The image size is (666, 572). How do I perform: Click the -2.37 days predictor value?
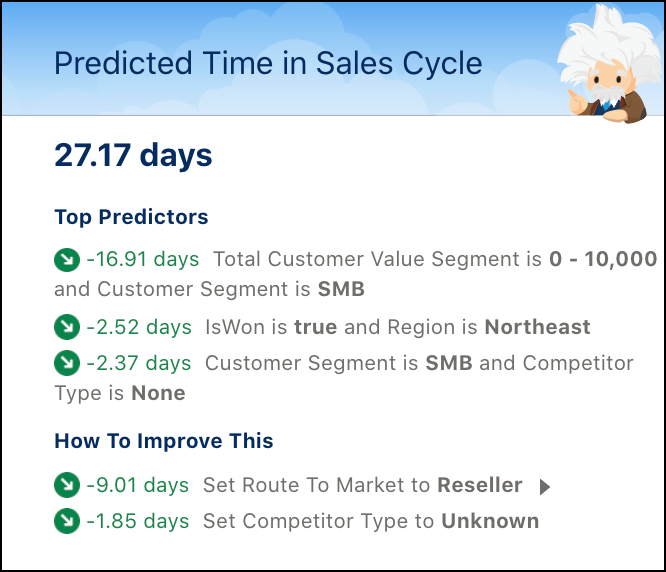139,363
